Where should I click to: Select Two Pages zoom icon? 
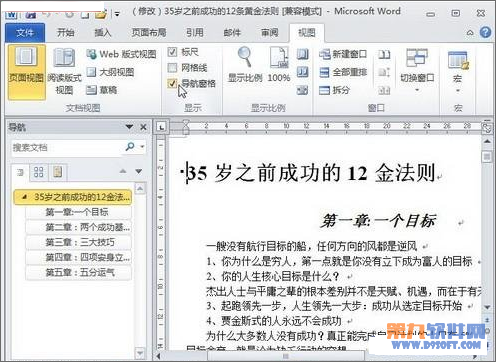302,72
